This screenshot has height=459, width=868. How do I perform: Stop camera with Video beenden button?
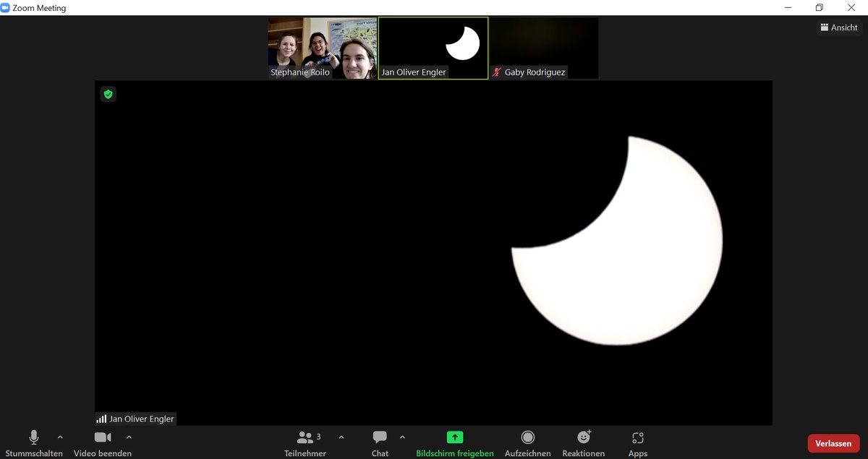coord(103,444)
